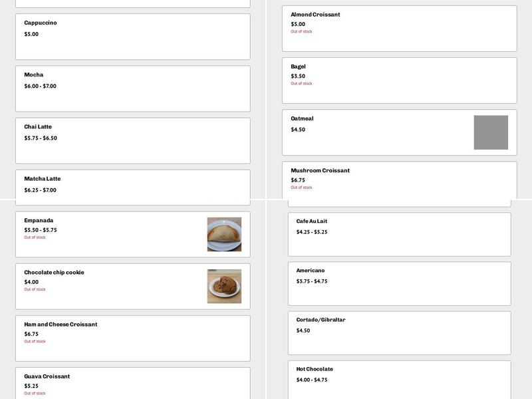Image resolution: width=532 pixels, height=399 pixels.
Task: Open the Ham and Cheese Croissant item
Action: (132, 338)
